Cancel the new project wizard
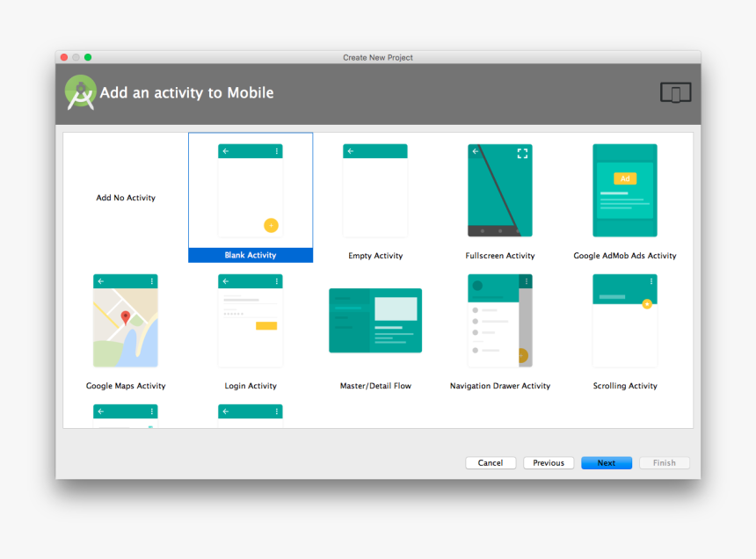 (490, 462)
